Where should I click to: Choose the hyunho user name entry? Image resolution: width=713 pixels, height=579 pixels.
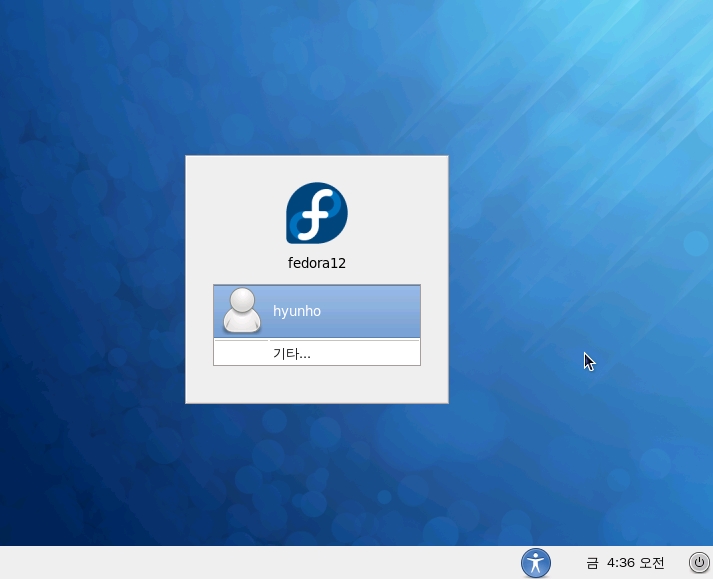(x=317, y=312)
